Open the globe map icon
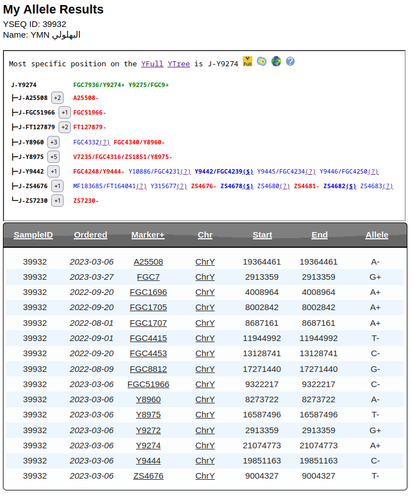The image size is (412, 500). (x=276, y=61)
